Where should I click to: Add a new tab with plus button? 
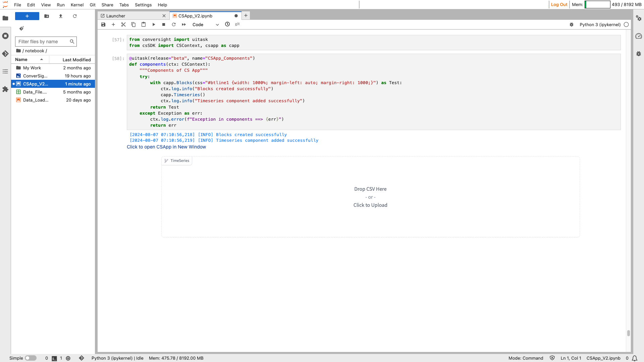pyautogui.click(x=246, y=15)
